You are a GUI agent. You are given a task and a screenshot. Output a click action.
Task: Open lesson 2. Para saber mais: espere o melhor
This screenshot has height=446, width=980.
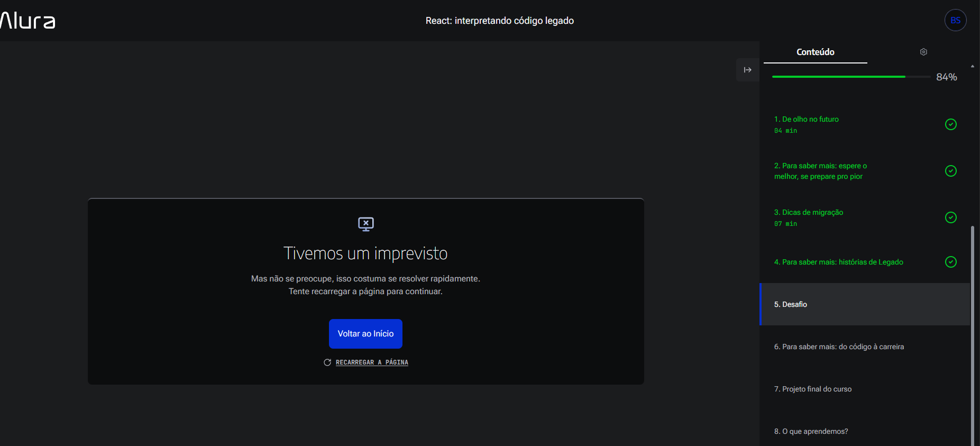click(x=865, y=171)
